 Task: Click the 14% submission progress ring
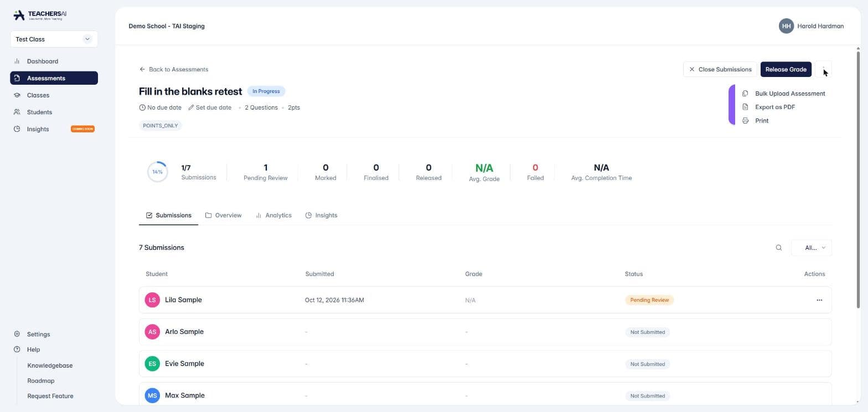click(x=158, y=172)
